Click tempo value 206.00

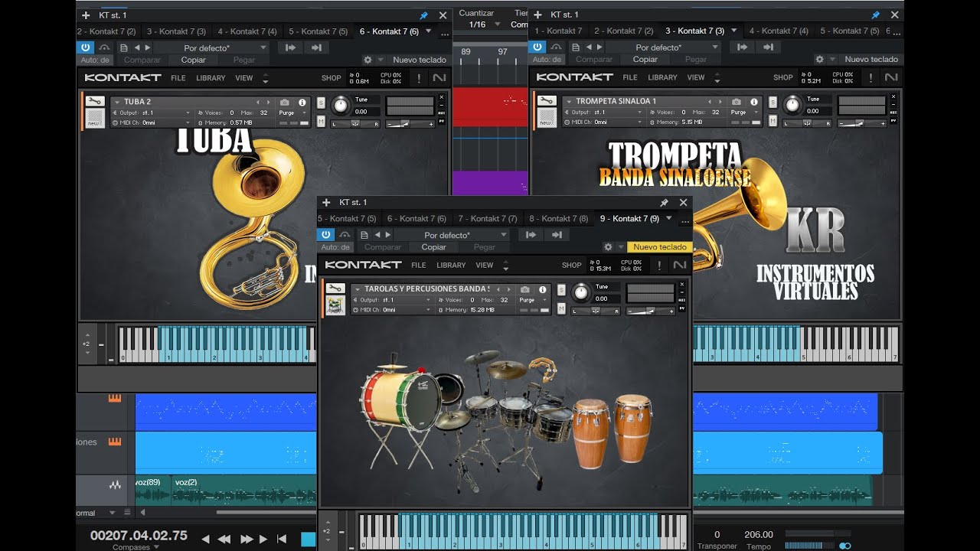759,535
